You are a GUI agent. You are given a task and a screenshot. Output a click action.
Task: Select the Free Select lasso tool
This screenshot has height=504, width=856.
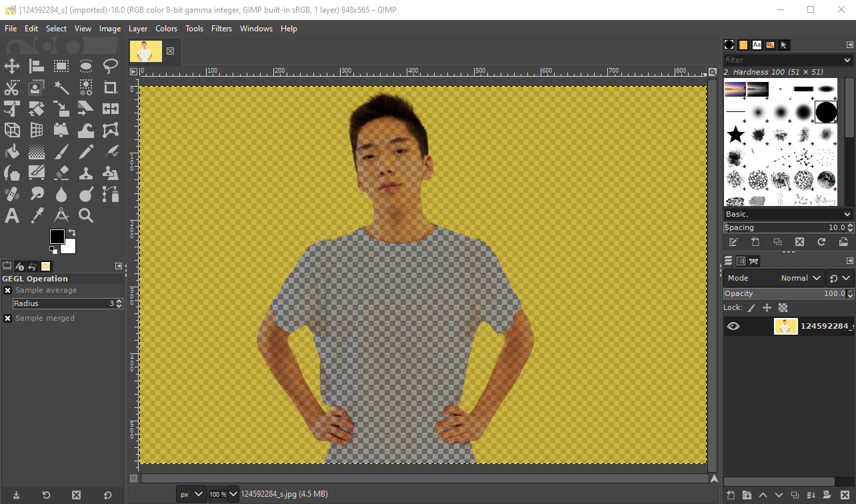[111, 66]
